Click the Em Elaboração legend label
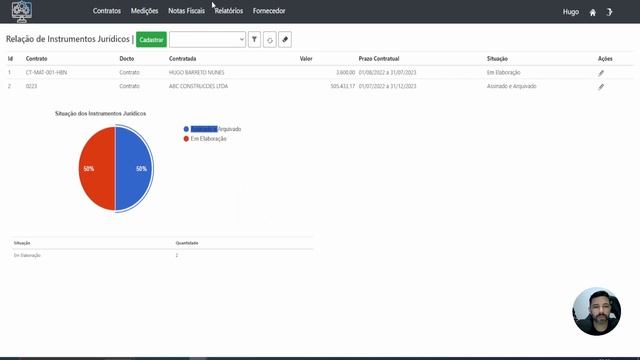 pyautogui.click(x=209, y=139)
